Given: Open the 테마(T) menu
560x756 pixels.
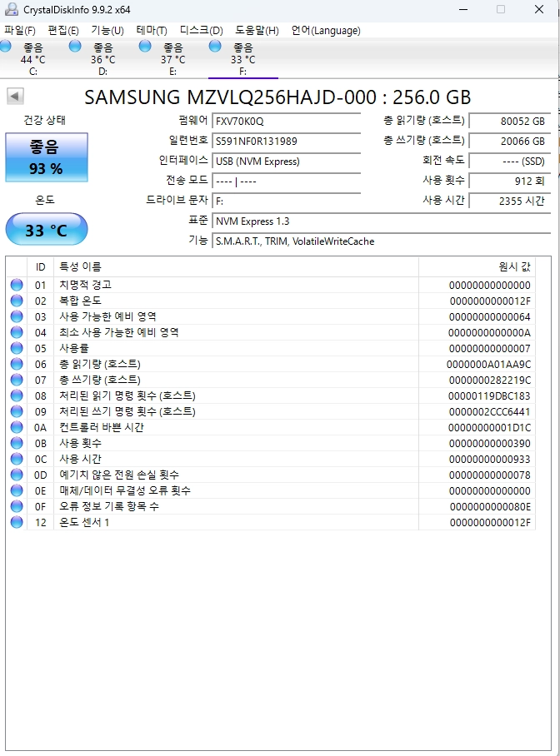Looking at the screenshot, I should point(152,30).
